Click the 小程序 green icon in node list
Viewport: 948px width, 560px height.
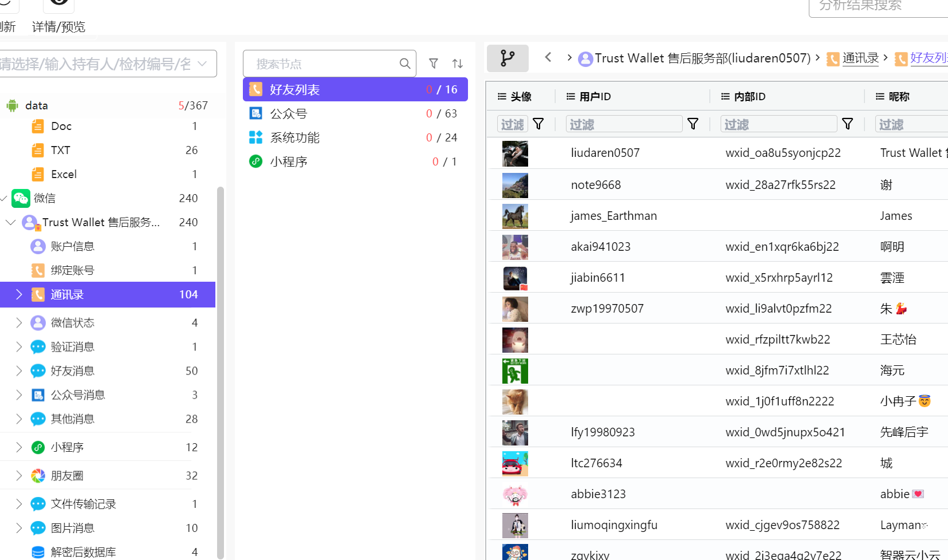tap(255, 161)
